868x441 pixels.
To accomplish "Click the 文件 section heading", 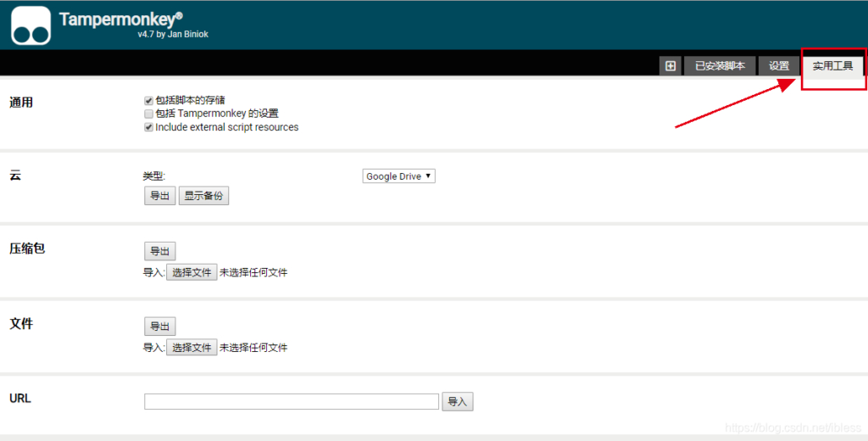I will pos(21,324).
